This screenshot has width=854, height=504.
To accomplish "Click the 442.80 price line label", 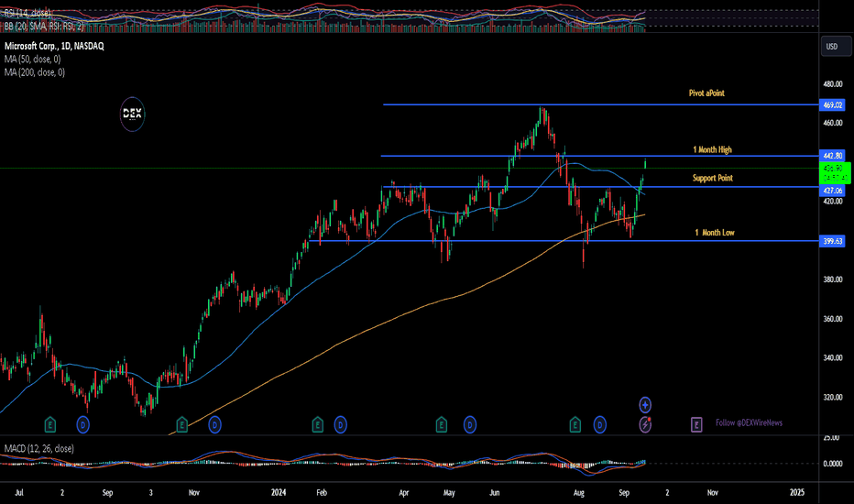I will pyautogui.click(x=832, y=156).
